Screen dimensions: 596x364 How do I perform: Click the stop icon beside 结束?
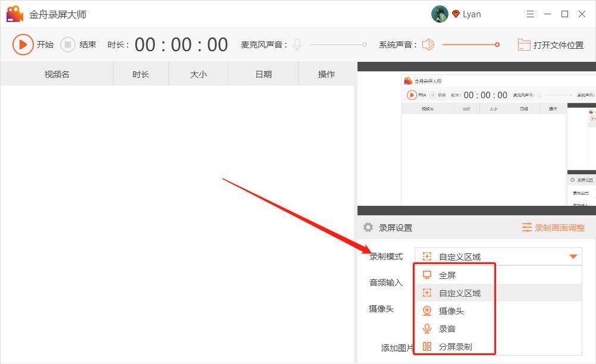coord(67,45)
